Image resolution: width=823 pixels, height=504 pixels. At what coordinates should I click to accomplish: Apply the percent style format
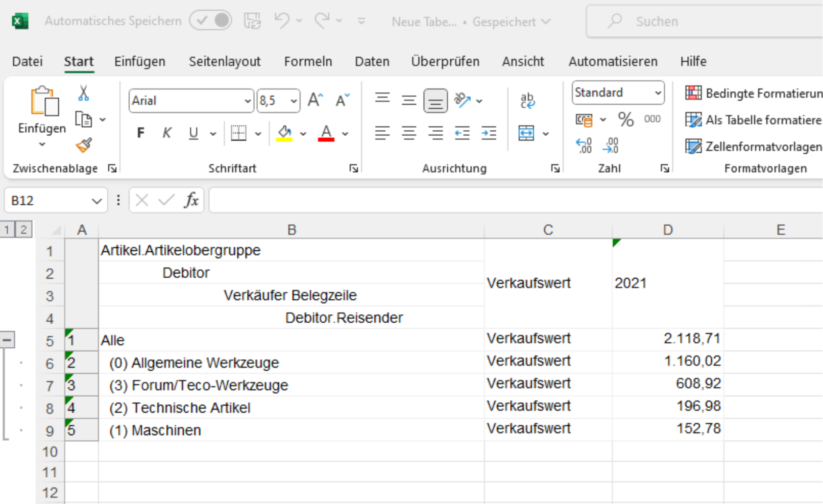(x=626, y=119)
